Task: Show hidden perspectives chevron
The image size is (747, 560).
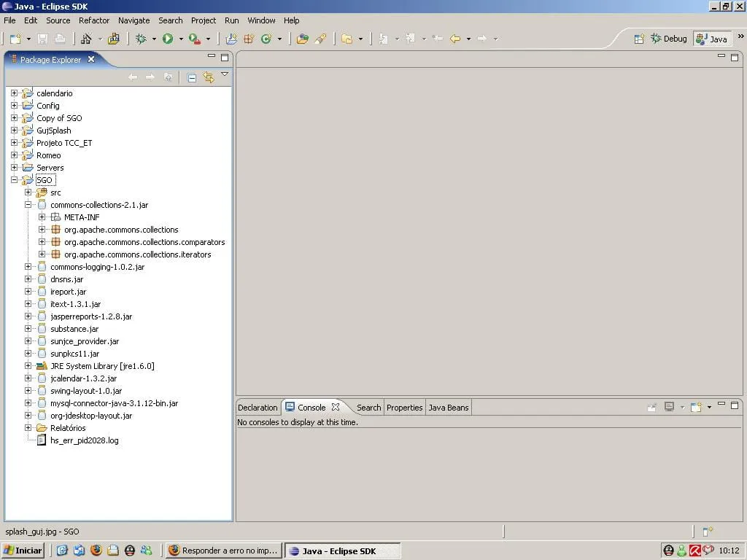Action: point(741,36)
